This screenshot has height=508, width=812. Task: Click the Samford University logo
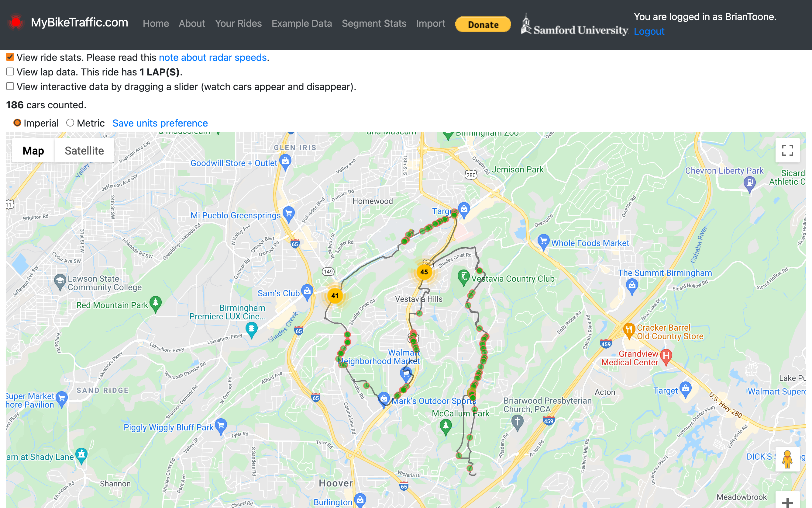pyautogui.click(x=574, y=25)
